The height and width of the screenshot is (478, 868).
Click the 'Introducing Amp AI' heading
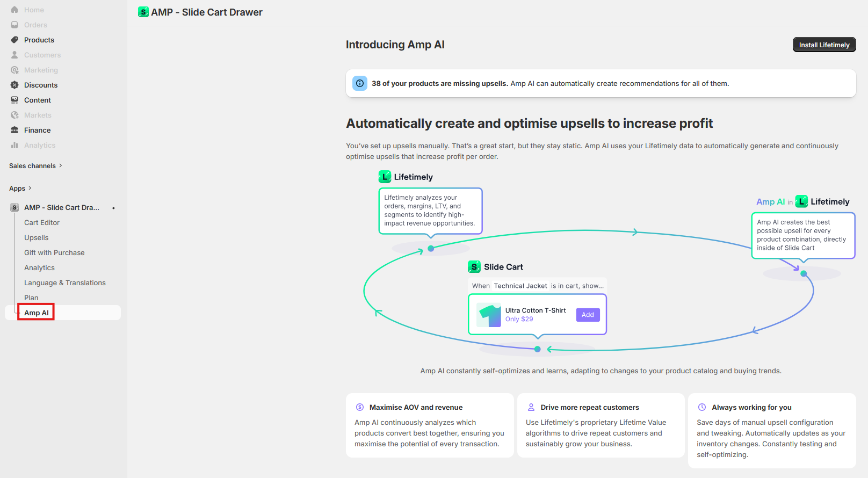[x=395, y=45]
